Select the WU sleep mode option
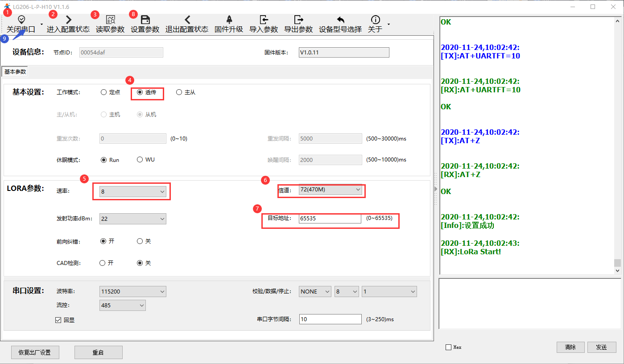This screenshot has width=624, height=364. click(x=140, y=160)
